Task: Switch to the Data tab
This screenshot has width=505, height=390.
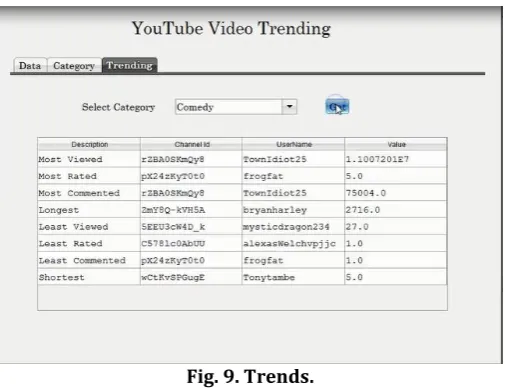Action: (30, 65)
